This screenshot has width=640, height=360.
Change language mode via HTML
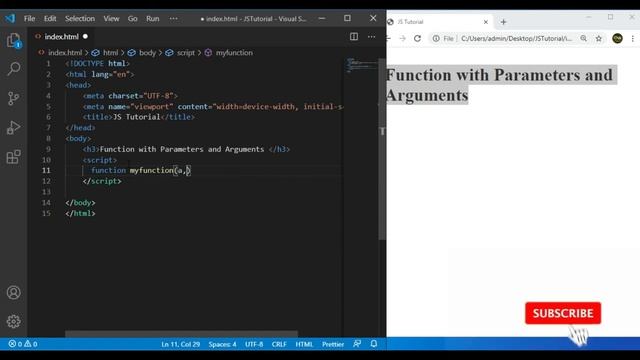coord(304,344)
